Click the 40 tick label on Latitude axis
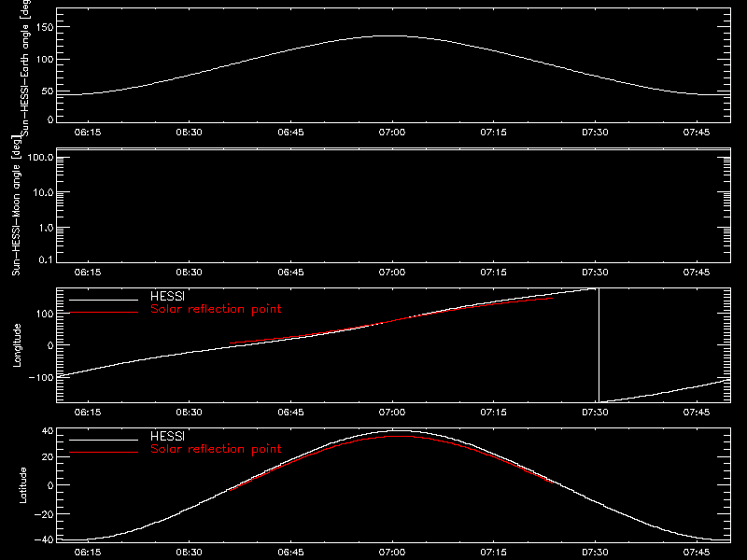The height and width of the screenshot is (560, 747). (48, 431)
